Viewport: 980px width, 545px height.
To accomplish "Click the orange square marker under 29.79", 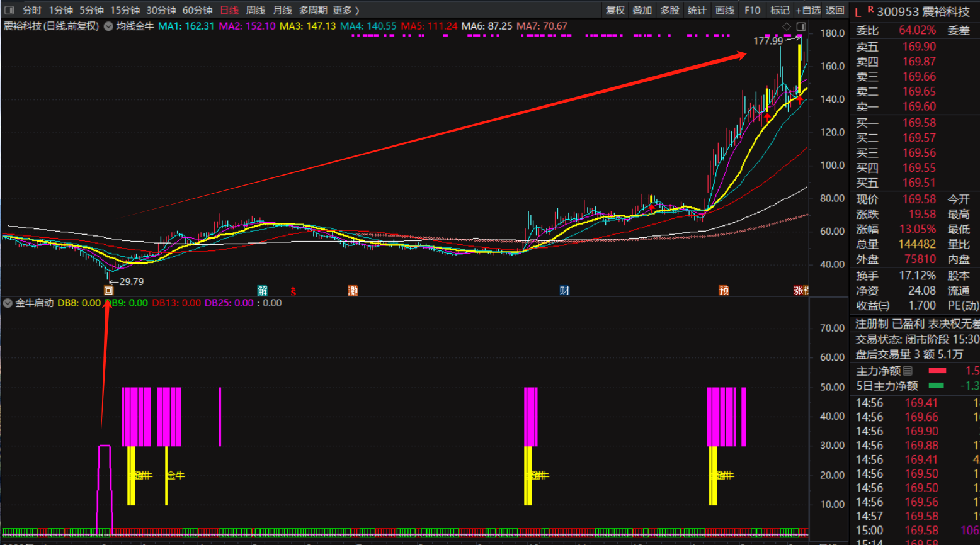I will 108,290.
